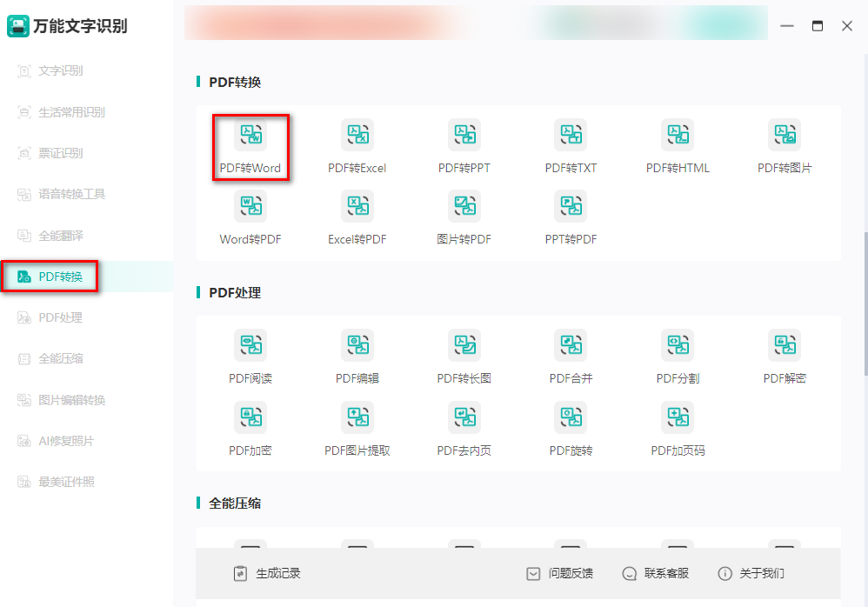
Task: Open the PDF转Word conversion tool
Action: [250, 146]
